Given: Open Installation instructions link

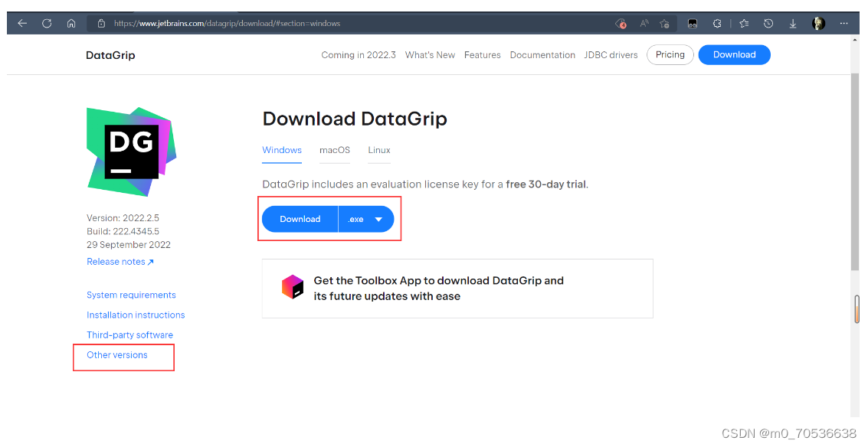Looking at the screenshot, I should (136, 315).
